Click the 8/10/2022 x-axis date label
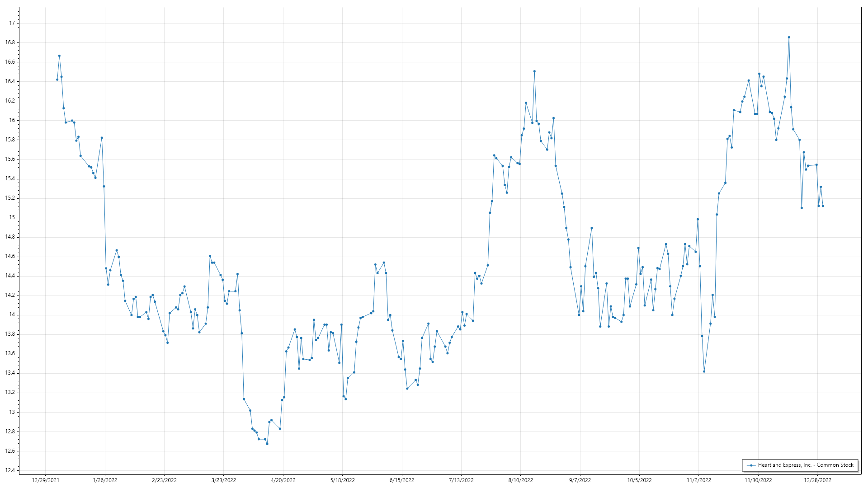This screenshot has width=868, height=488. pos(520,480)
